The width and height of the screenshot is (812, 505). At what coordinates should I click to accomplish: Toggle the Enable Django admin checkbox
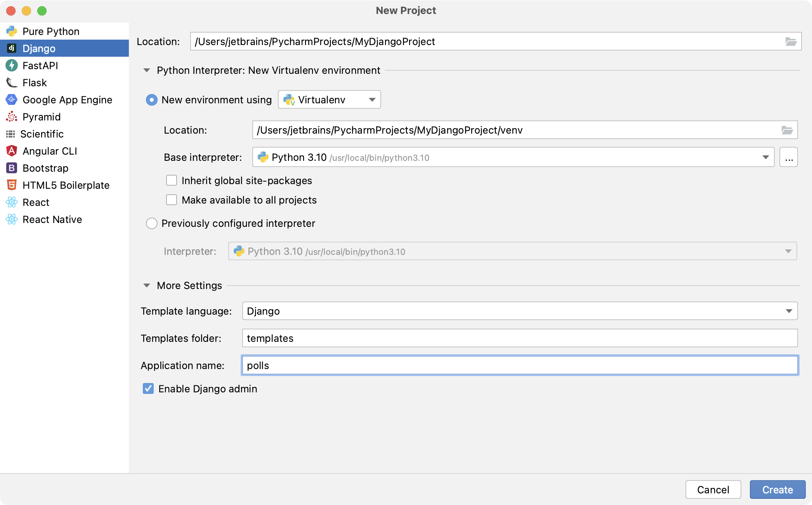149,388
